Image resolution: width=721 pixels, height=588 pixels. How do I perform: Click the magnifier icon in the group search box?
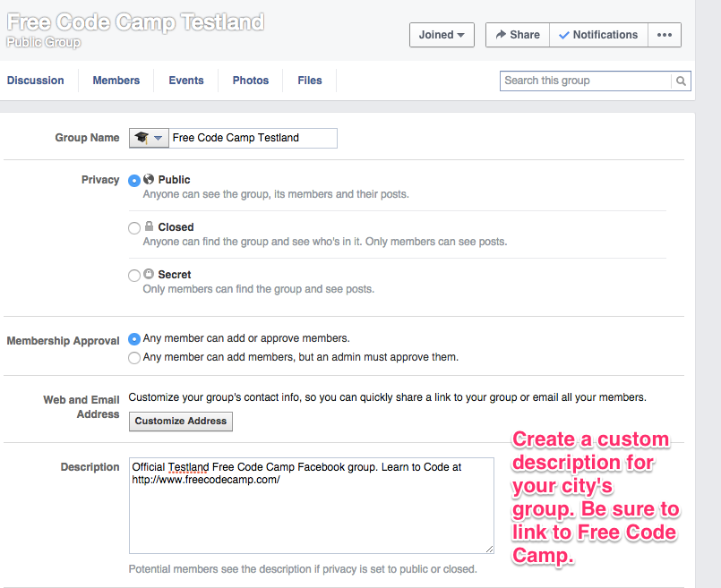pos(682,81)
